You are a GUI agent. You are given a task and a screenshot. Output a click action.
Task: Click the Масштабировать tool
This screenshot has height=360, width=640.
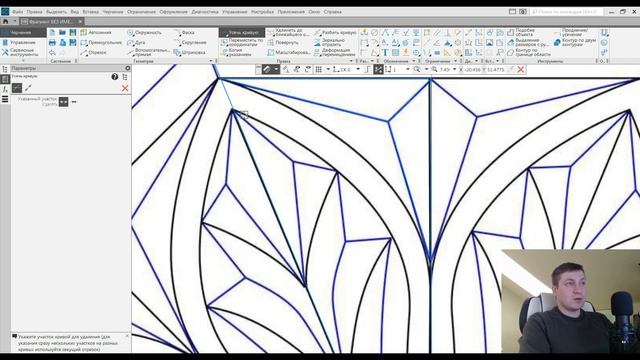tap(289, 53)
